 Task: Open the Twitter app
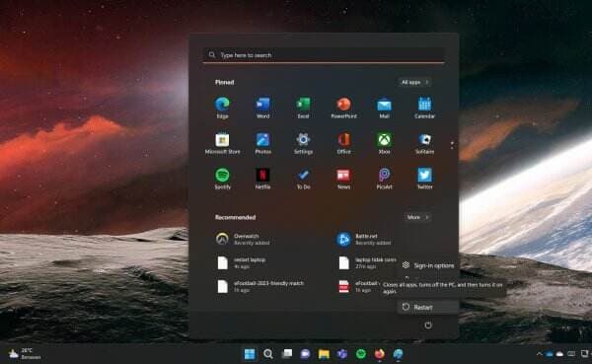(x=424, y=179)
